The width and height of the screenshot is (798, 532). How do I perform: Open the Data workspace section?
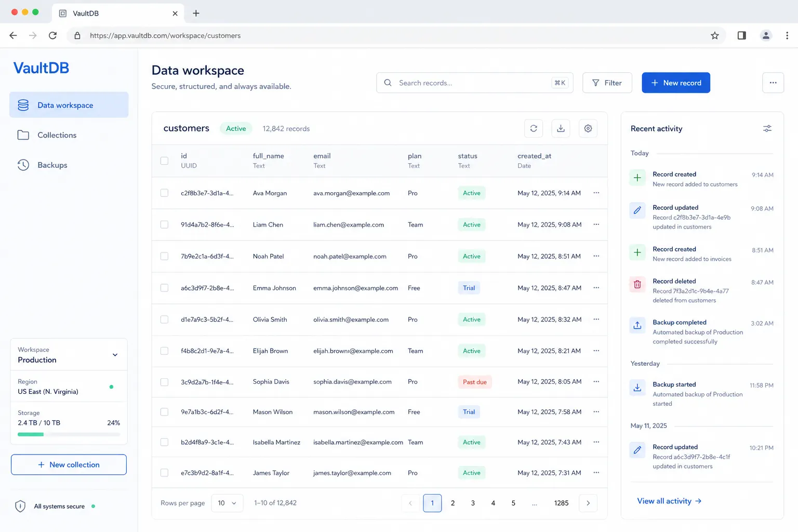[x=69, y=105]
